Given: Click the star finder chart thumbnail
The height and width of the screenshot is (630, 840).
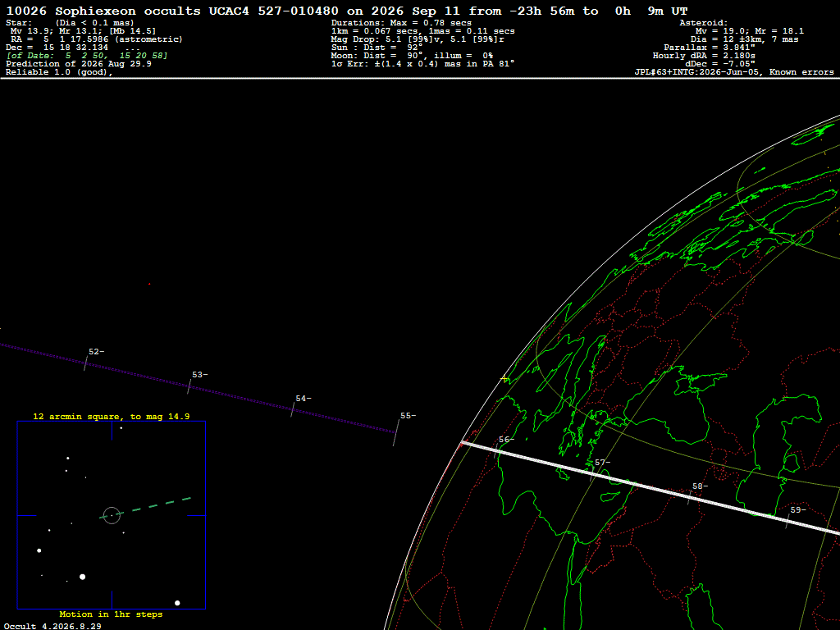Looking at the screenshot, I should click(112, 515).
